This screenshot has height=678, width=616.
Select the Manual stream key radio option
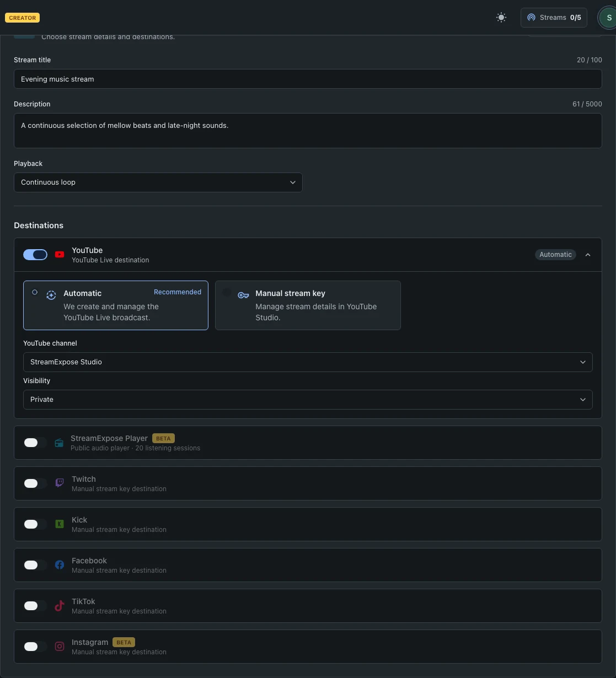(x=227, y=292)
